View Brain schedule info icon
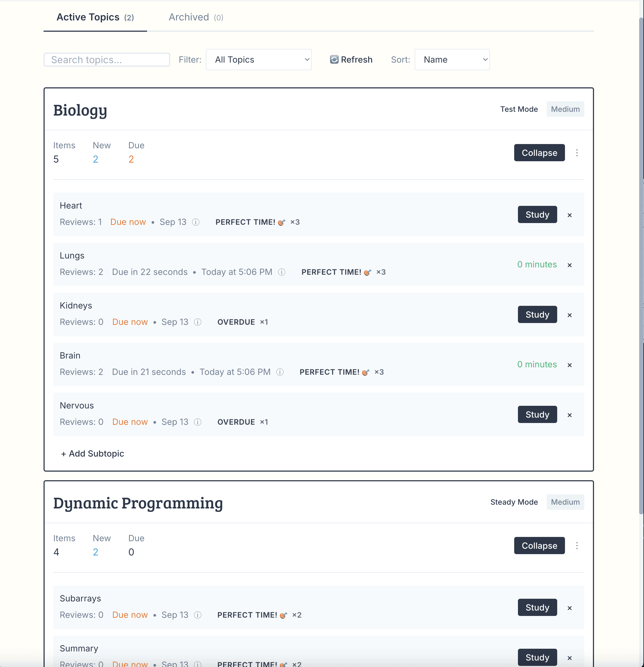The width and height of the screenshot is (644, 667). [280, 372]
